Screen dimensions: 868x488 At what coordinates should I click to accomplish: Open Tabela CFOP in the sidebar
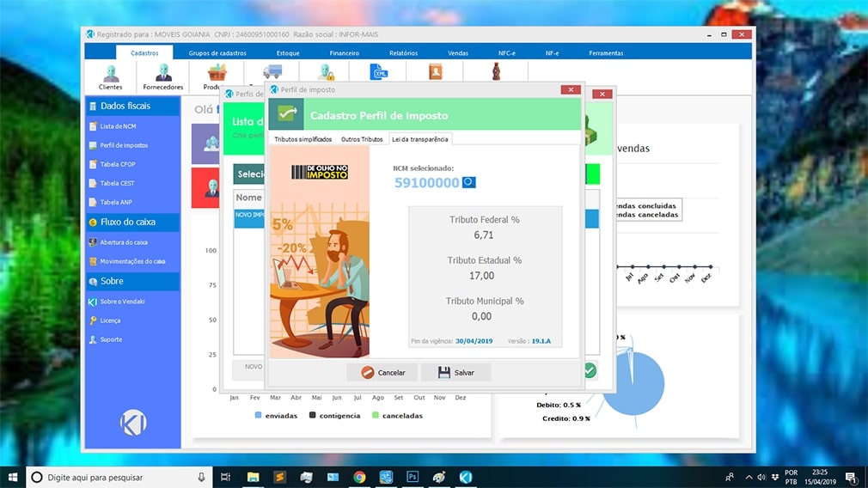pos(118,164)
